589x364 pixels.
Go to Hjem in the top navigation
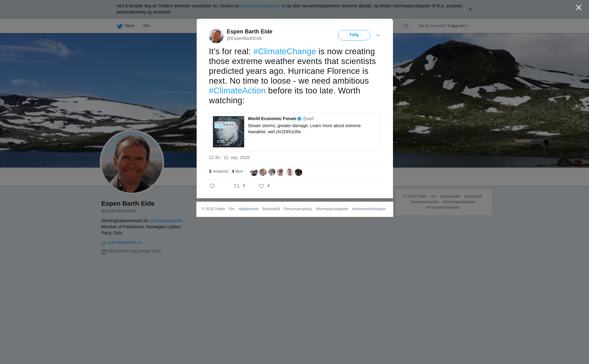(x=129, y=26)
